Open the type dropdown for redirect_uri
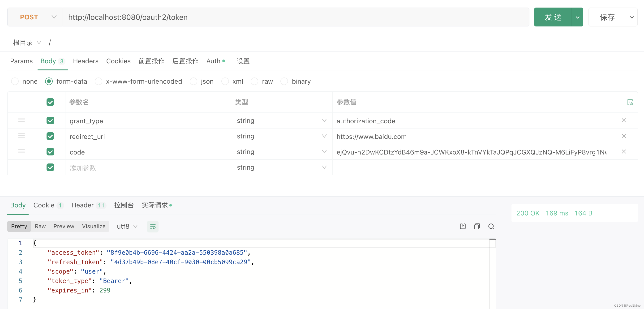 click(324, 136)
